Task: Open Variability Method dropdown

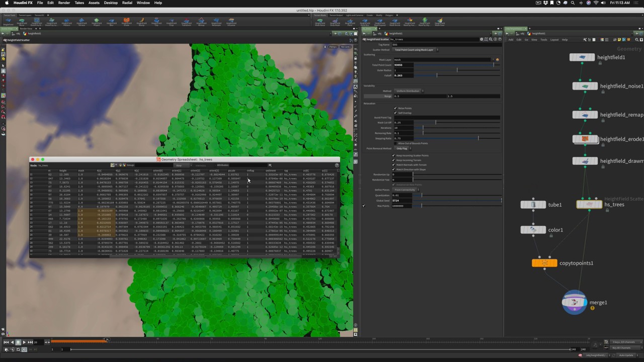Action: click(409, 91)
